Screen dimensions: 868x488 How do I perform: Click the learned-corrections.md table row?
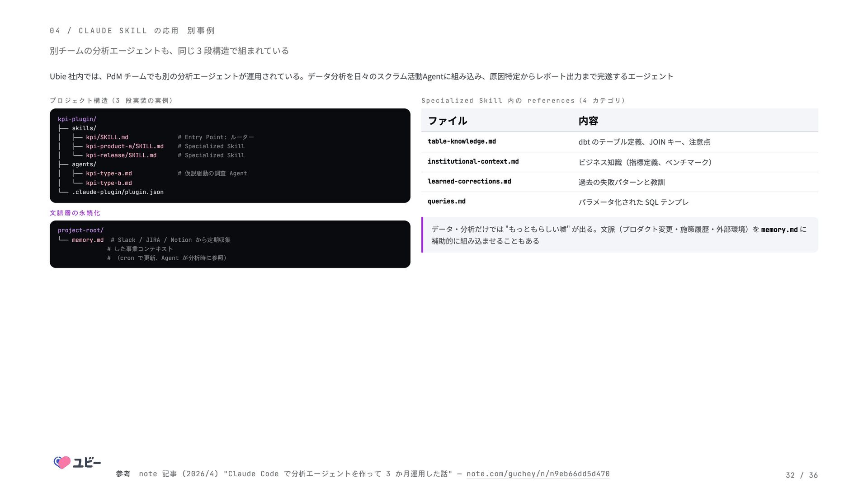tap(619, 182)
